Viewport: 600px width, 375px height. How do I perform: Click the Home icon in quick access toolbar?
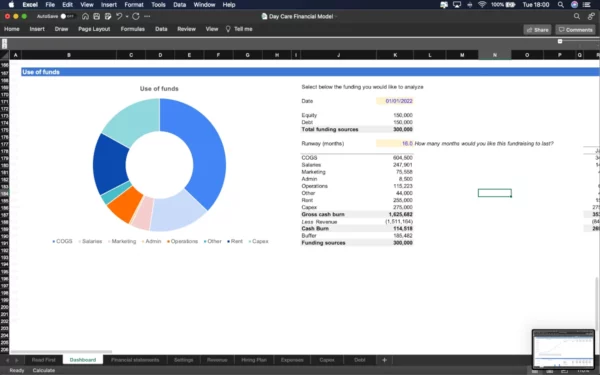click(85, 16)
